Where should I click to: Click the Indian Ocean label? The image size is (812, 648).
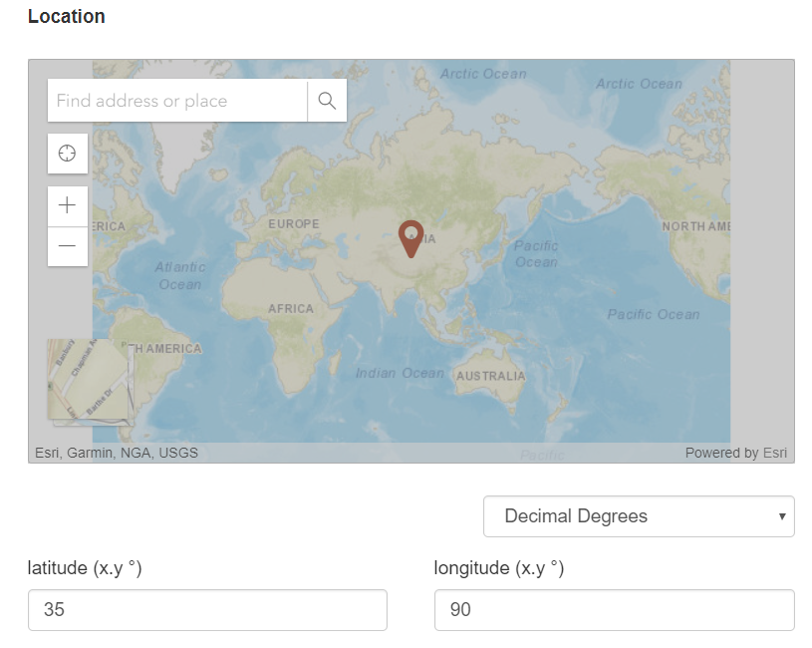pos(400,373)
